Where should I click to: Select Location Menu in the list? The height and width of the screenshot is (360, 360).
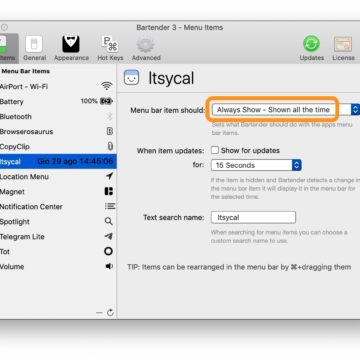pos(58,177)
